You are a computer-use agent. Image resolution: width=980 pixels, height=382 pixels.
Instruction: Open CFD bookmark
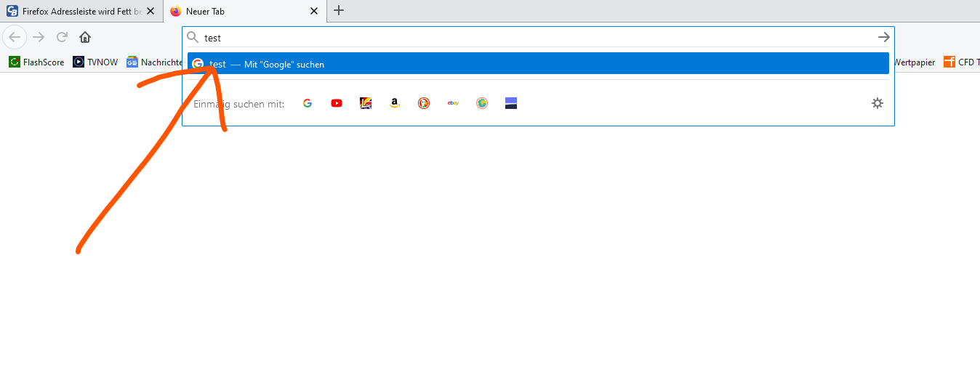pos(962,62)
